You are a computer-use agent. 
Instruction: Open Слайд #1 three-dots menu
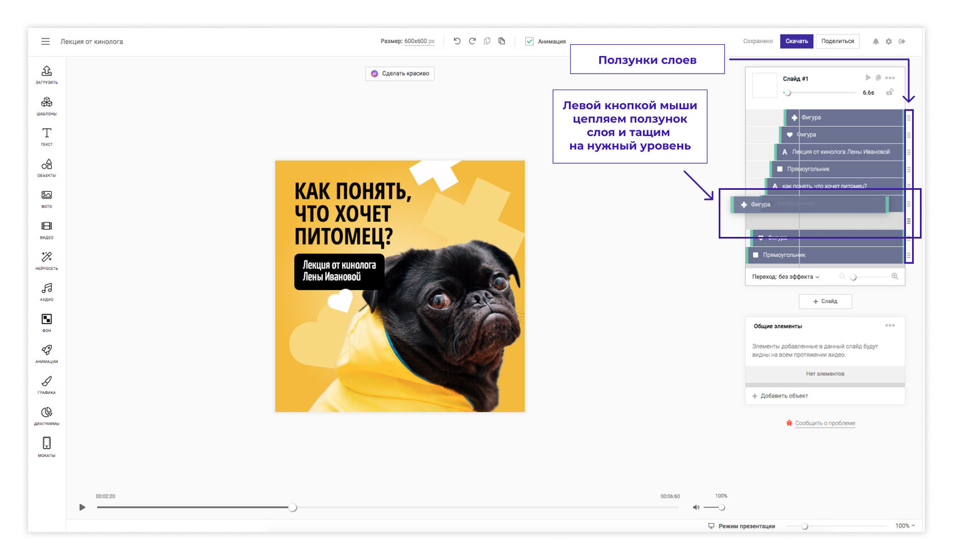point(890,78)
